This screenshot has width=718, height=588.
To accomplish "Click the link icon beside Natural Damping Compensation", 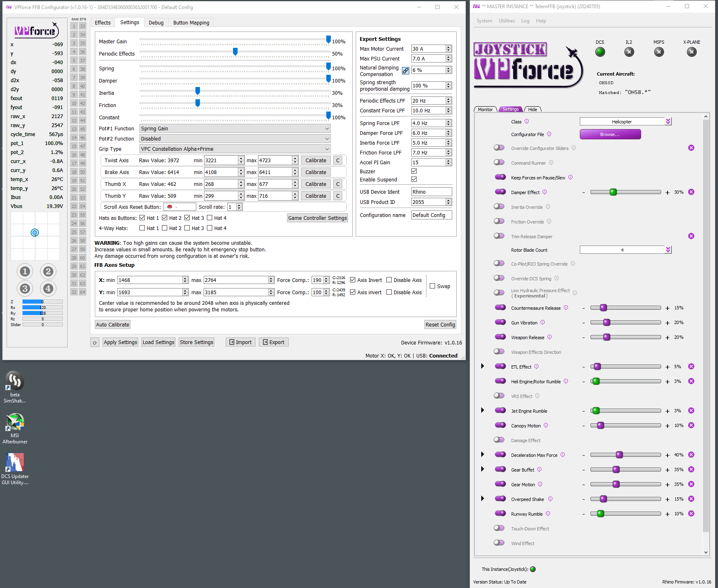I will pos(405,70).
